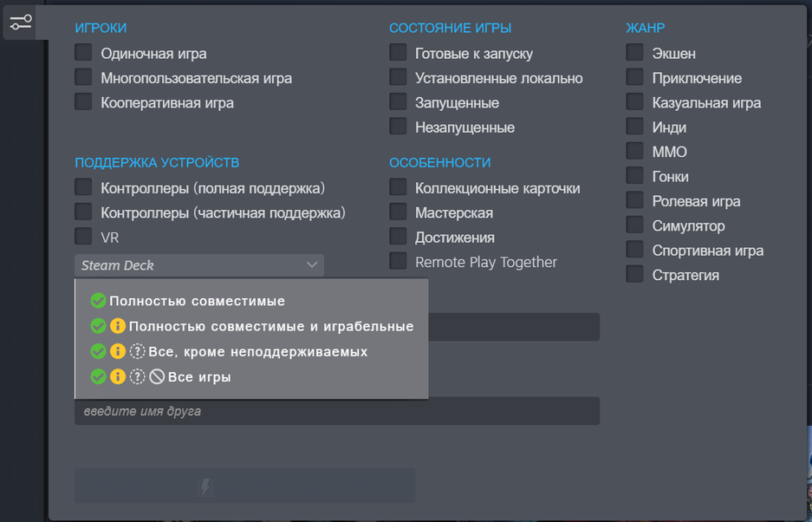The image size is (812, 522).
Task: Check 'Remote Play Together' filter
Action: (399, 261)
